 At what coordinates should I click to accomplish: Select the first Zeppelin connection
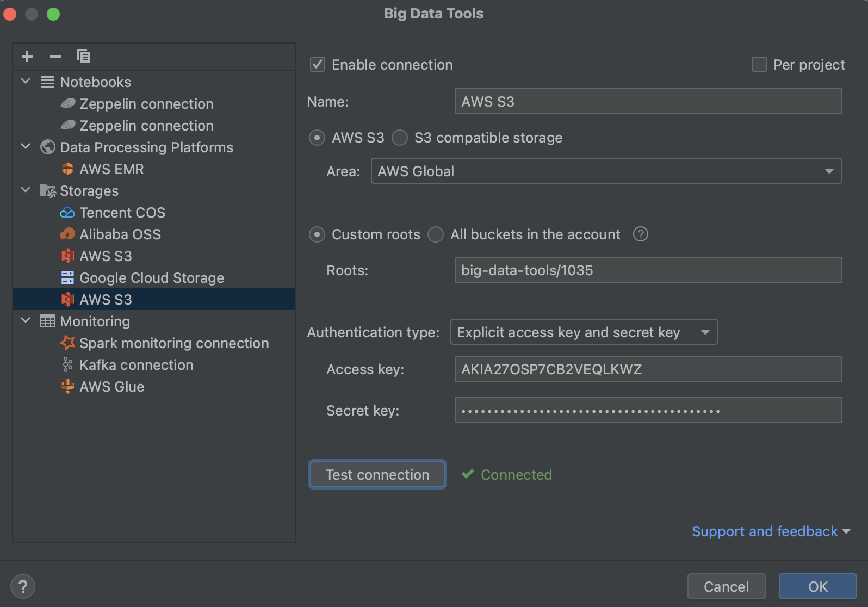[146, 104]
